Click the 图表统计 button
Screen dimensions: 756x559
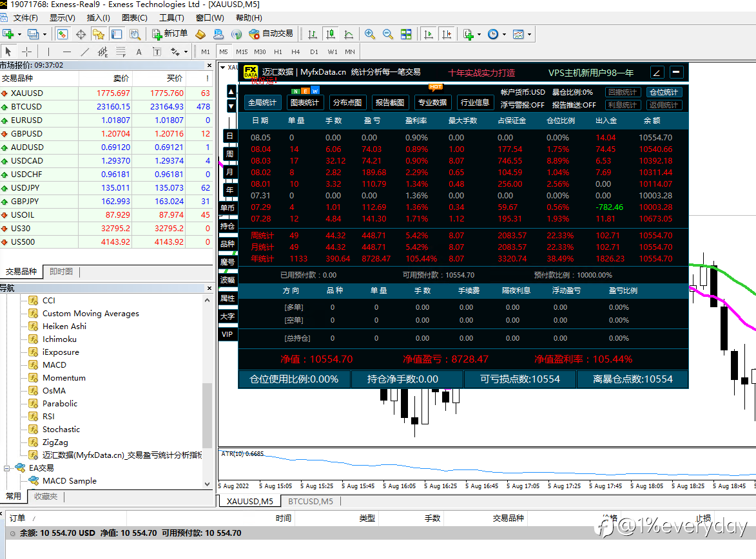[305, 102]
